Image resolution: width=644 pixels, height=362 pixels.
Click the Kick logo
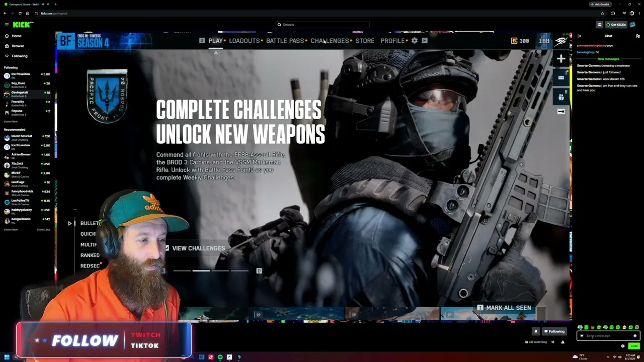click(22, 25)
